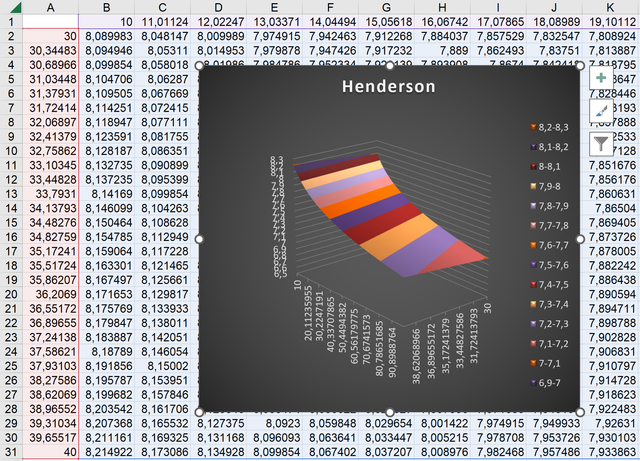640x461 pixels.
Task: Select row 16 header
Action: tap(11, 237)
